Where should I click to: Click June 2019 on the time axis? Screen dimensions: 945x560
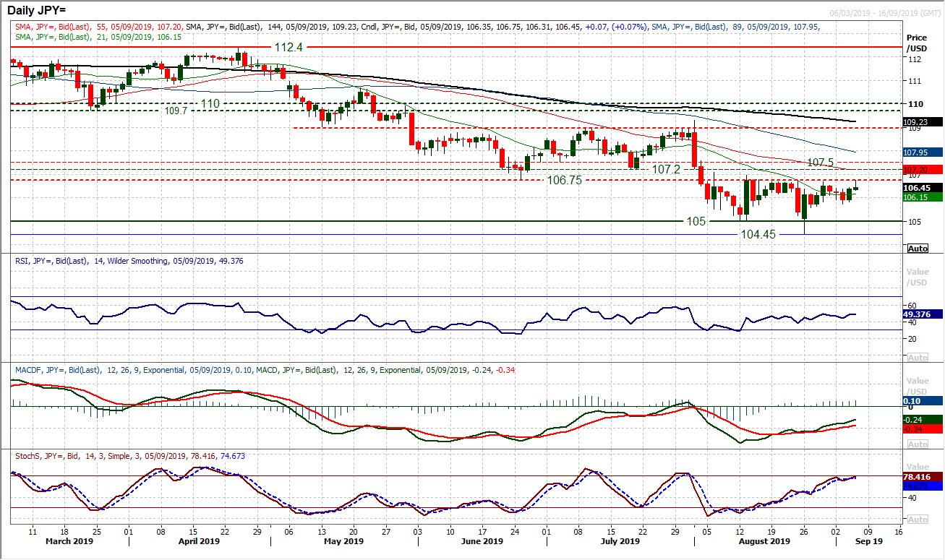point(482,541)
